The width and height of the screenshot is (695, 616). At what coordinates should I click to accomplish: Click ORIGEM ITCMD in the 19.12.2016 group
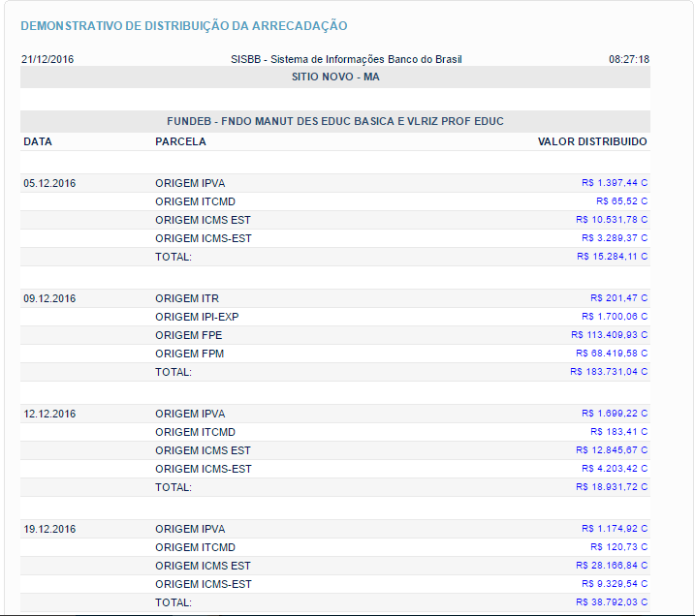tap(195, 547)
